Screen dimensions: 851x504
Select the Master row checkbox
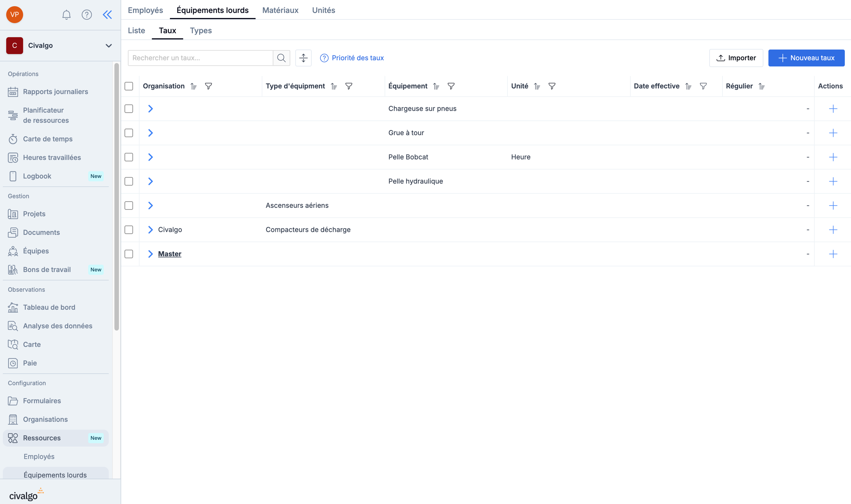pyautogui.click(x=129, y=254)
